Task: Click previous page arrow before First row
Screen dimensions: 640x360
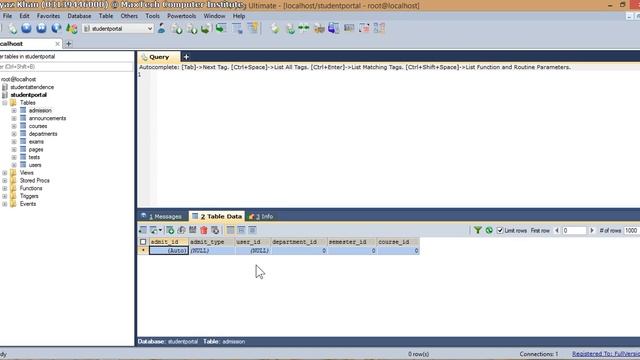Action: pos(557,230)
